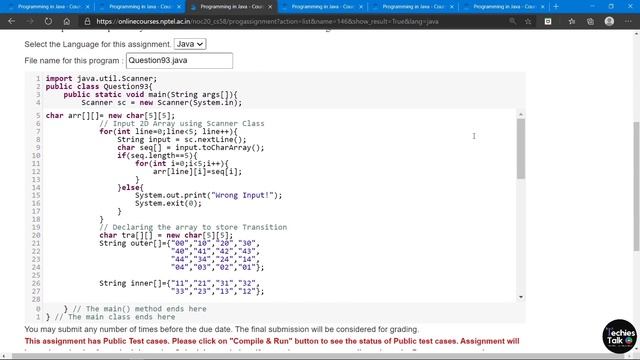Click the 'arr[line][i]=seq[i];' line
The width and height of the screenshot is (640, 360).
(198, 171)
